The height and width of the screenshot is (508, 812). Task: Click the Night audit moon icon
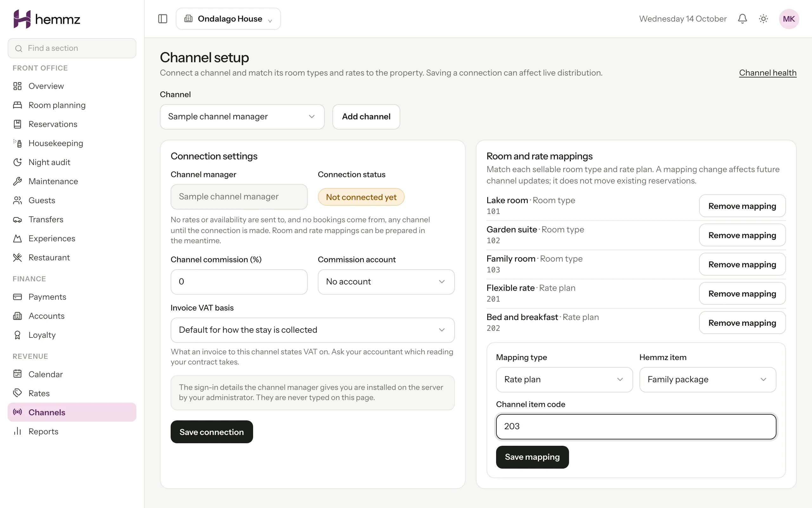(x=17, y=162)
